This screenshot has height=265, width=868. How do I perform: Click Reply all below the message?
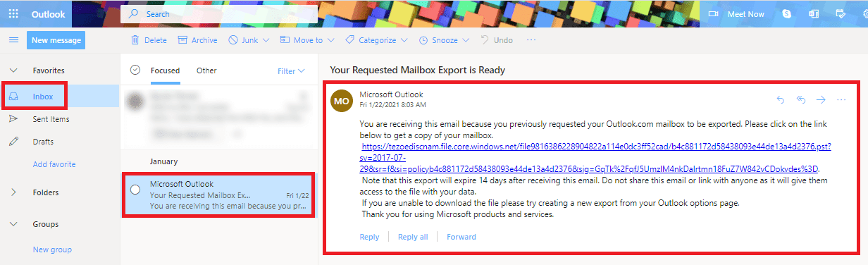pyautogui.click(x=413, y=237)
